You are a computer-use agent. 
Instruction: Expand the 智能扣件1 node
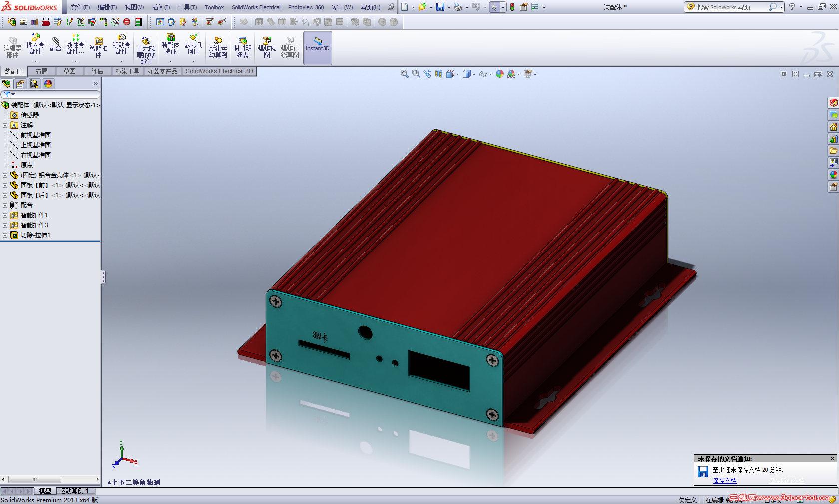coord(5,215)
